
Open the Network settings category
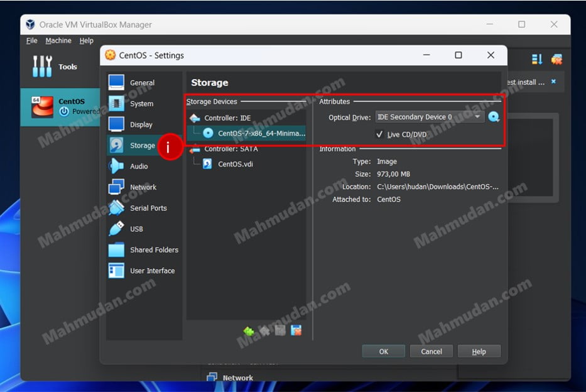pyautogui.click(x=143, y=187)
